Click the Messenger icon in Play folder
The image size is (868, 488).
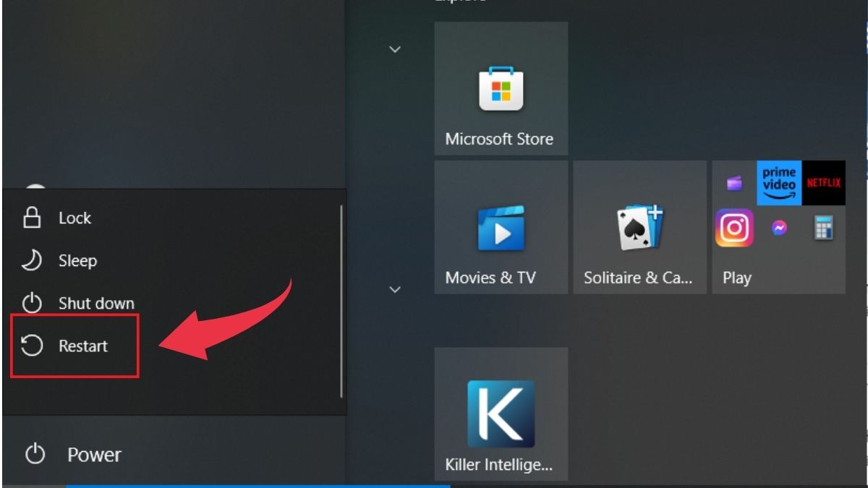coord(779,228)
